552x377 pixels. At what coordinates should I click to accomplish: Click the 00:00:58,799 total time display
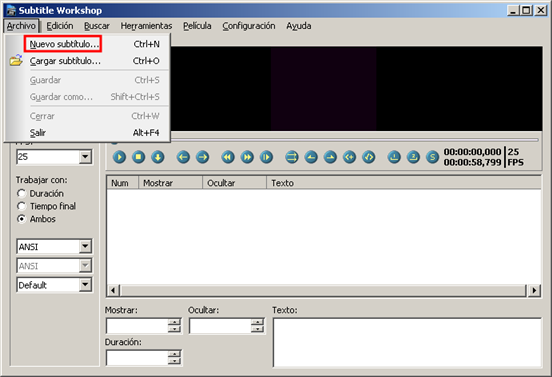[472, 162]
